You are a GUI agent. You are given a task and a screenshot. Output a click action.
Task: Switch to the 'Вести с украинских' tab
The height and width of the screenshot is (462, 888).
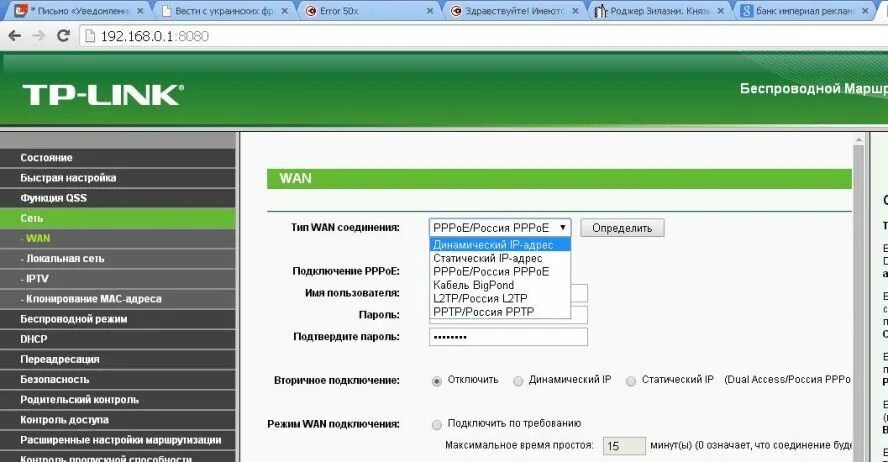click(x=223, y=11)
